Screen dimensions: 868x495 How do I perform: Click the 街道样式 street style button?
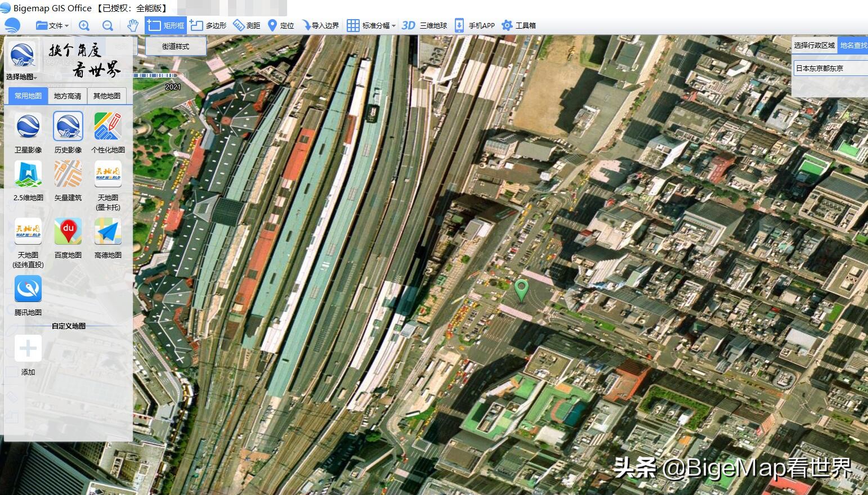point(175,47)
